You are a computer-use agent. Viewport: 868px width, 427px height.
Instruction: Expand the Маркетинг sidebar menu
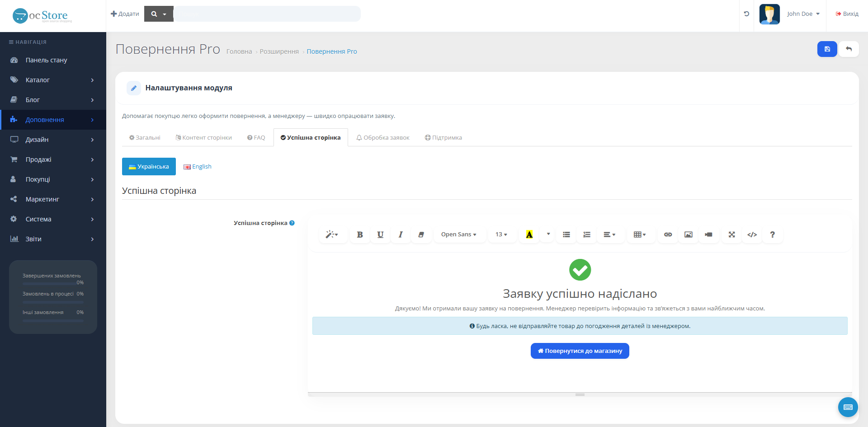click(53, 199)
